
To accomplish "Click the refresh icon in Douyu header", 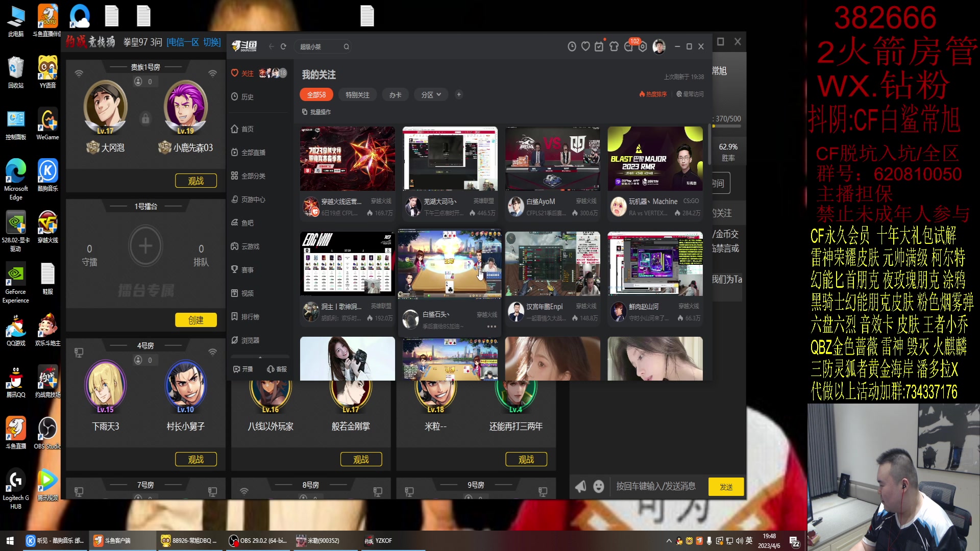I will pos(283,46).
